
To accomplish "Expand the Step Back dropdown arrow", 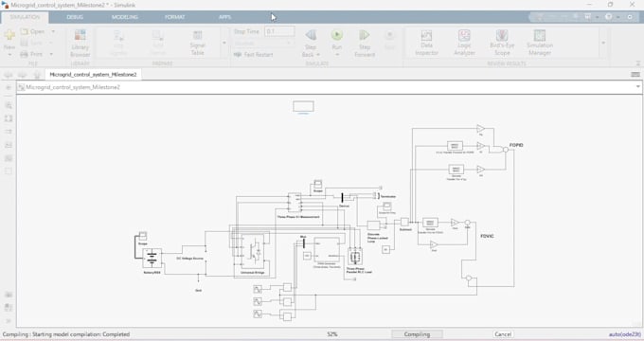I will click(x=318, y=55).
